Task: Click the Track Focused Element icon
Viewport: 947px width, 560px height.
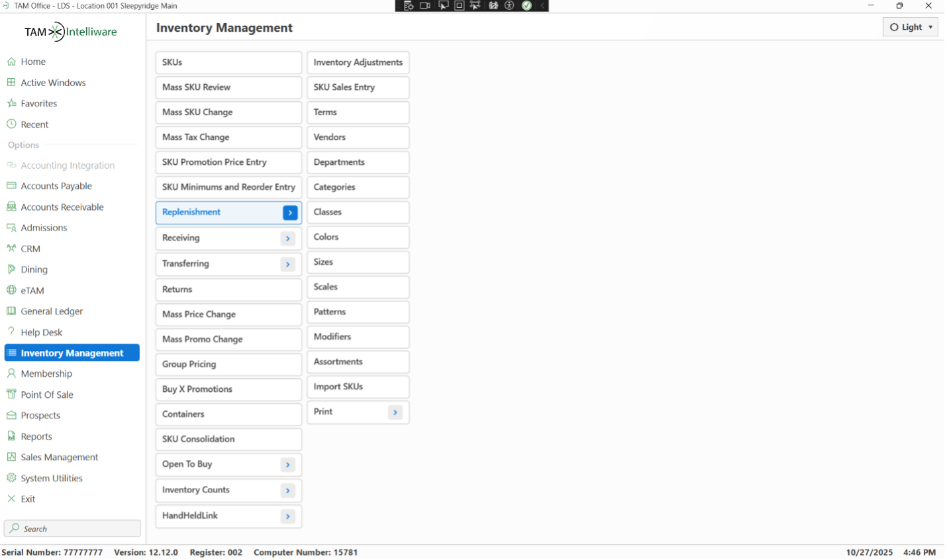Action: click(x=475, y=6)
